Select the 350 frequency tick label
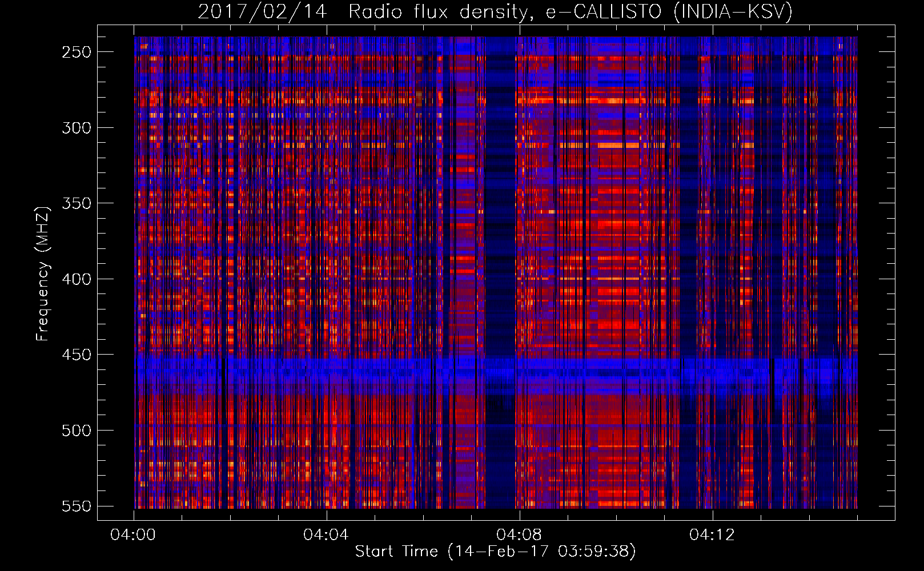The image size is (924, 571). pos(77,203)
